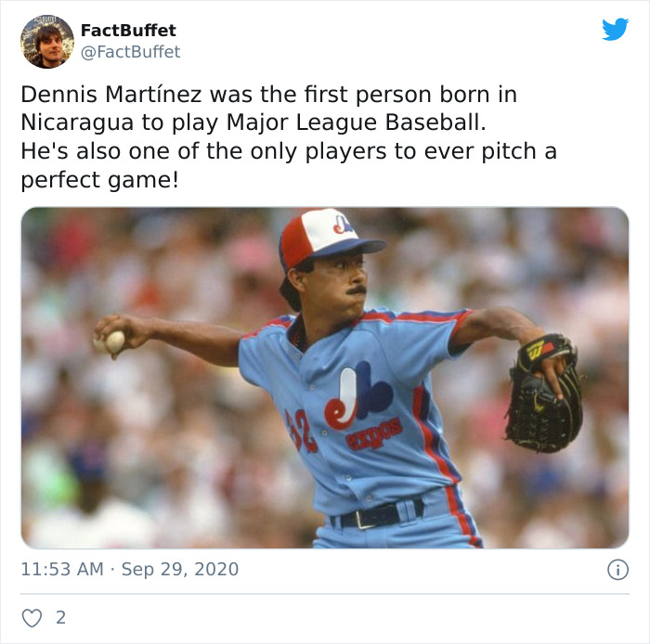
Task: Click the Twitter bird logo icon
Action: (x=615, y=29)
